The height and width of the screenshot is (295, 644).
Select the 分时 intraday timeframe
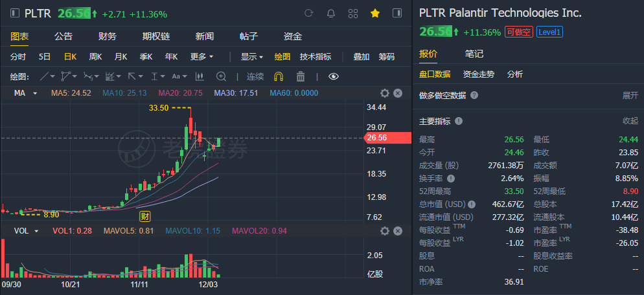(18, 57)
